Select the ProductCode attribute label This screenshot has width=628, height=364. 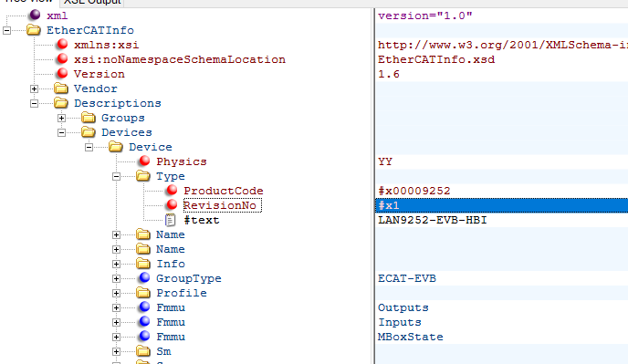pos(224,191)
